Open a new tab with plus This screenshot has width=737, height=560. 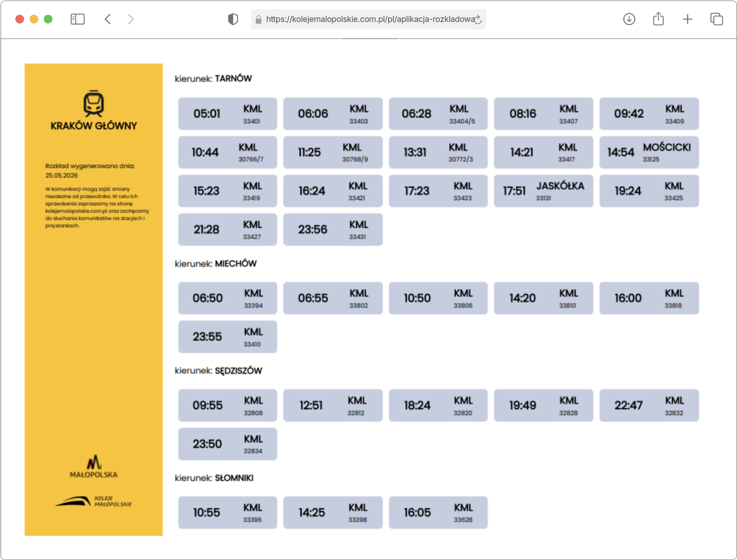click(x=687, y=19)
